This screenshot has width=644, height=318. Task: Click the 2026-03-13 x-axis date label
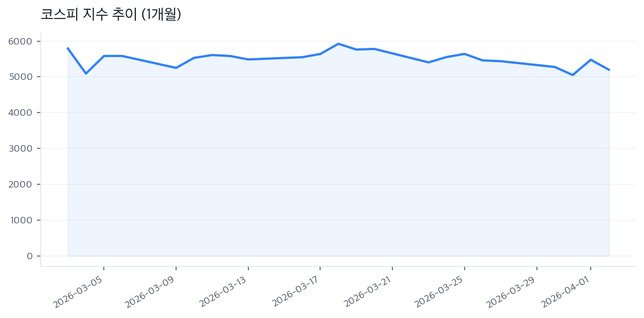224,292
